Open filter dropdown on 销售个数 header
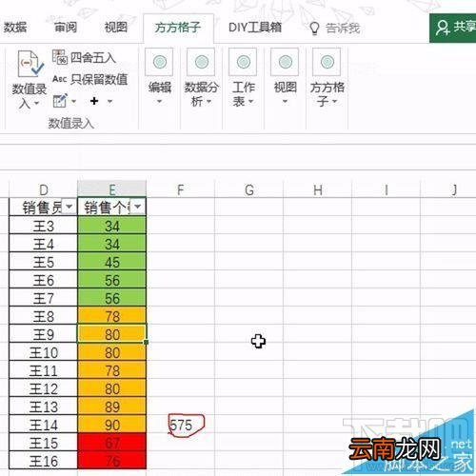Viewport: 476px width, 476px height. (x=138, y=207)
